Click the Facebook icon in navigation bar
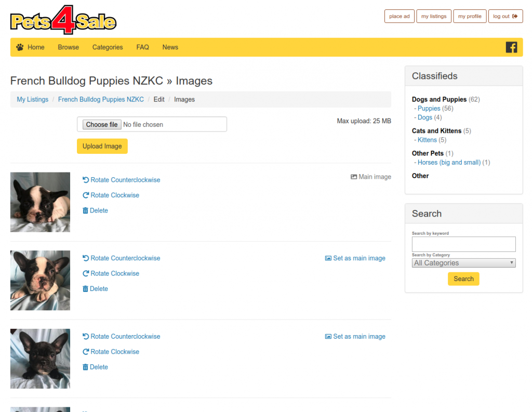Viewport: 532px width, 412px height. [511, 47]
